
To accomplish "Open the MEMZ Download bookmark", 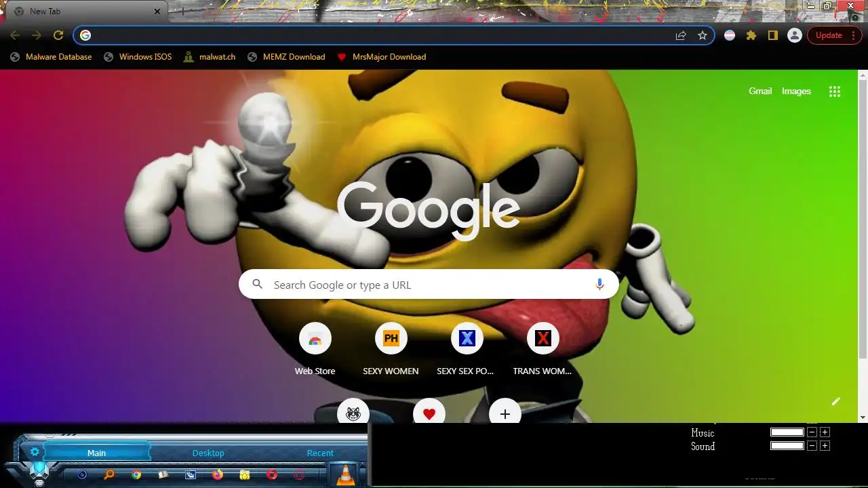I will 286,57.
